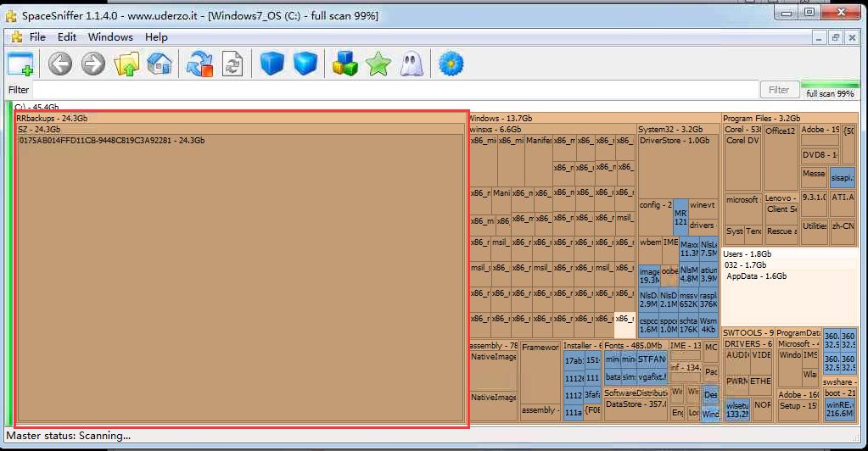This screenshot has width=868, height=451.
Task: Go forward with the right arrow icon
Action: (92, 64)
